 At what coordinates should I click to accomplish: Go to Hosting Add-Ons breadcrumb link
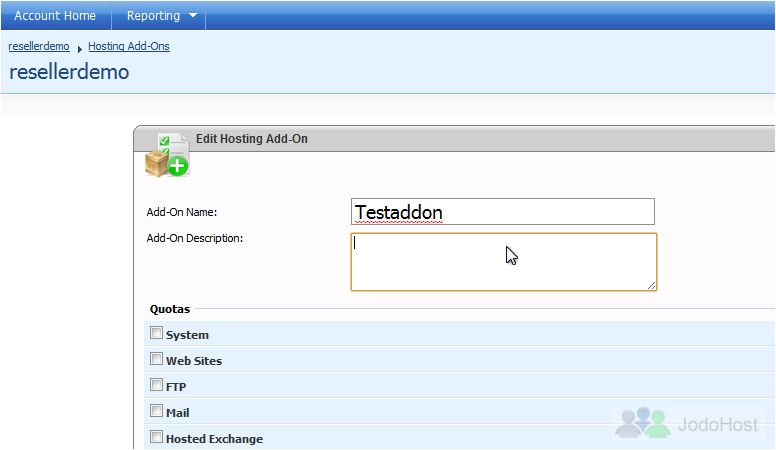(129, 46)
